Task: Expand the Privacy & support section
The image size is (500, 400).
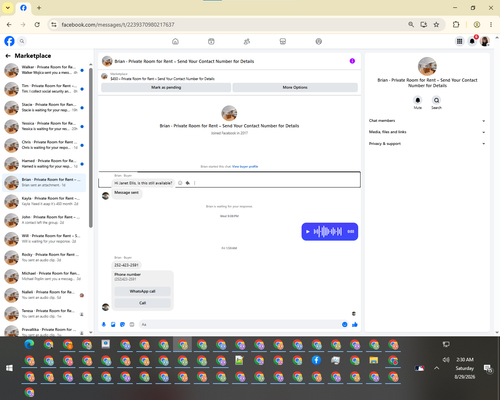Action: coord(427,144)
